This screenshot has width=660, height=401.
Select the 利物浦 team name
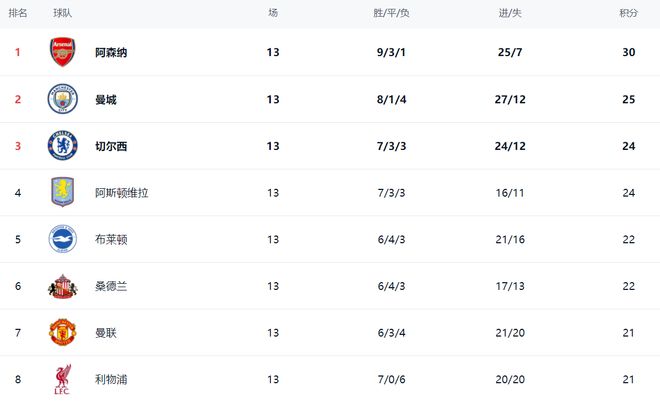point(111,379)
